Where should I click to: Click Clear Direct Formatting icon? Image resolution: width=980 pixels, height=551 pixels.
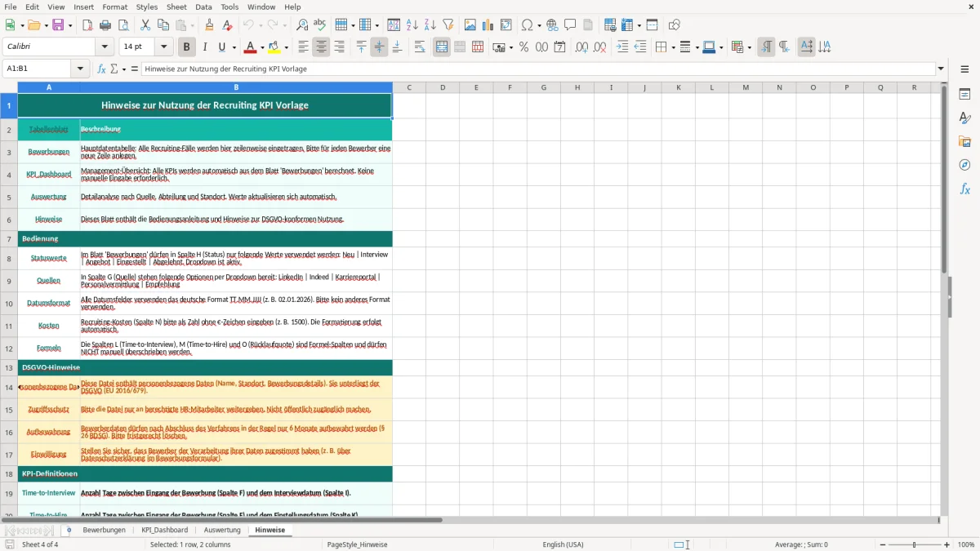tap(227, 25)
